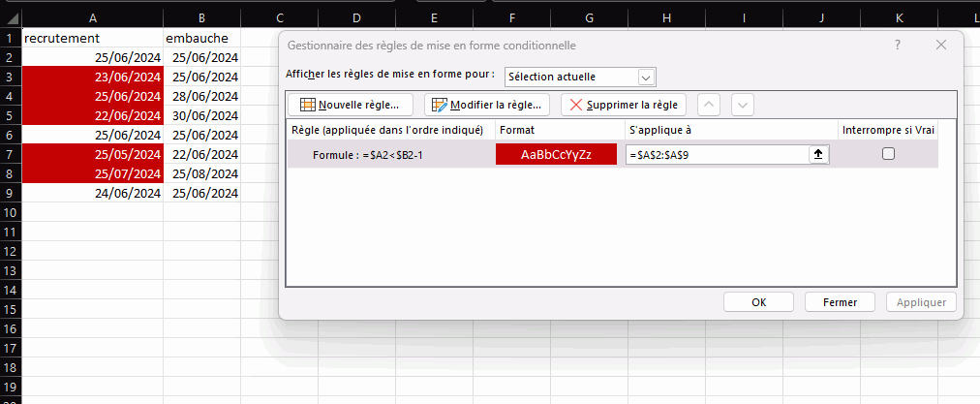The height and width of the screenshot is (404, 980).
Task: Click red cell 23/06/2024 in column A
Action: tap(93, 77)
